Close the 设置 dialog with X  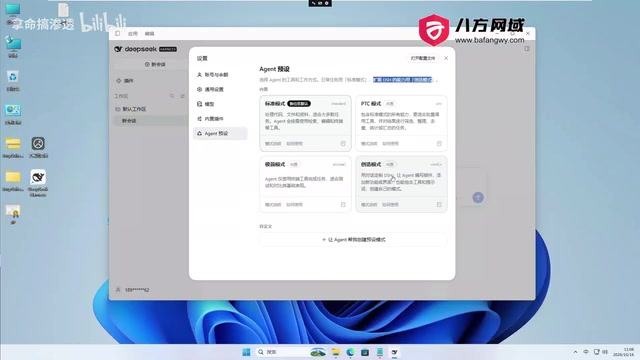pos(446,58)
